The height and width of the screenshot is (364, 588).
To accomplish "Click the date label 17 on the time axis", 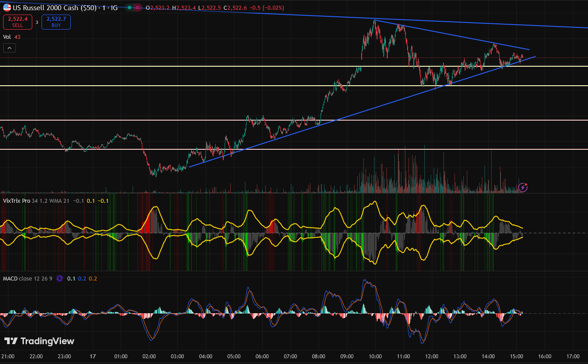I will (x=92, y=356).
